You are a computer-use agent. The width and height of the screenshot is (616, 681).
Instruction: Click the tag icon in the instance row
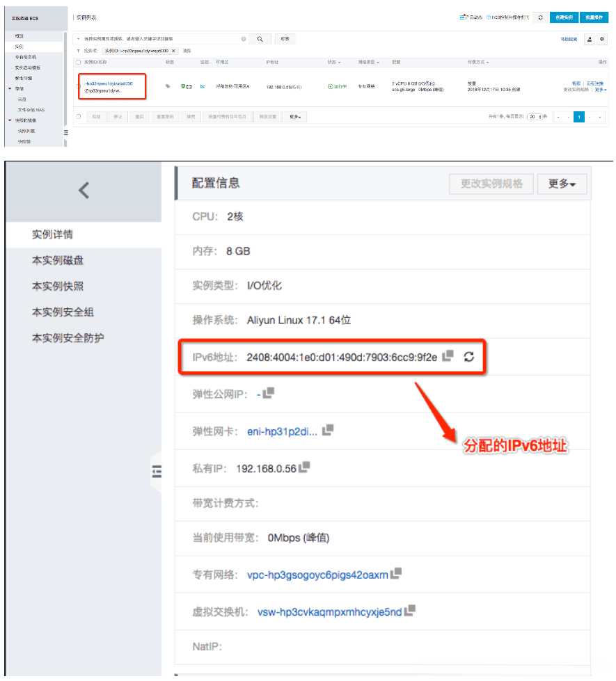point(168,86)
